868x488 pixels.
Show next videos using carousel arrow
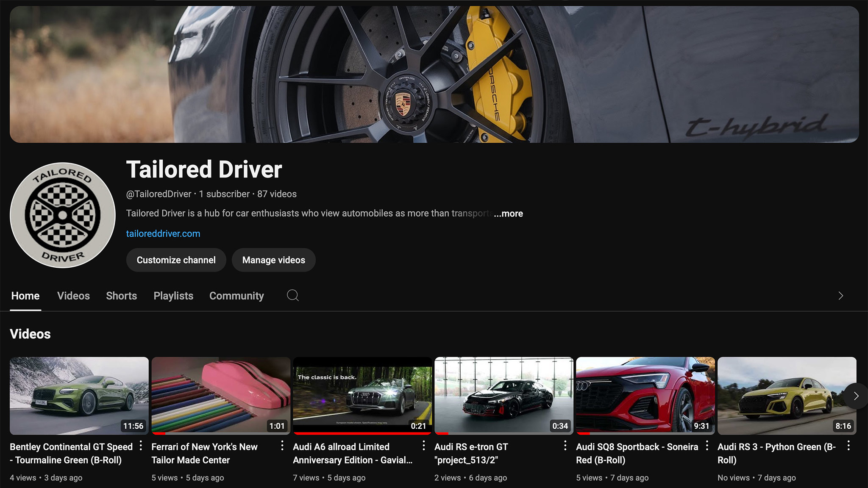tap(856, 396)
